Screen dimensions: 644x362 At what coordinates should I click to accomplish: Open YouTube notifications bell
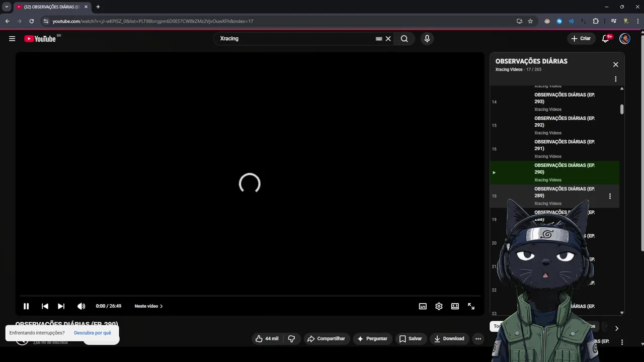pyautogui.click(x=606, y=39)
